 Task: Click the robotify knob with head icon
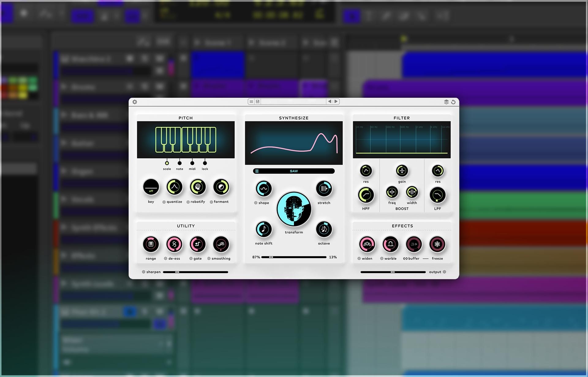tap(198, 187)
